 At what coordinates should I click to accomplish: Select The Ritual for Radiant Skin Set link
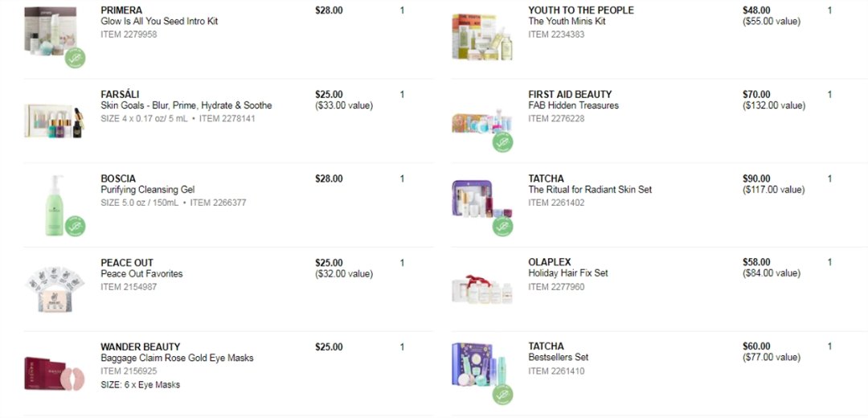coord(590,190)
